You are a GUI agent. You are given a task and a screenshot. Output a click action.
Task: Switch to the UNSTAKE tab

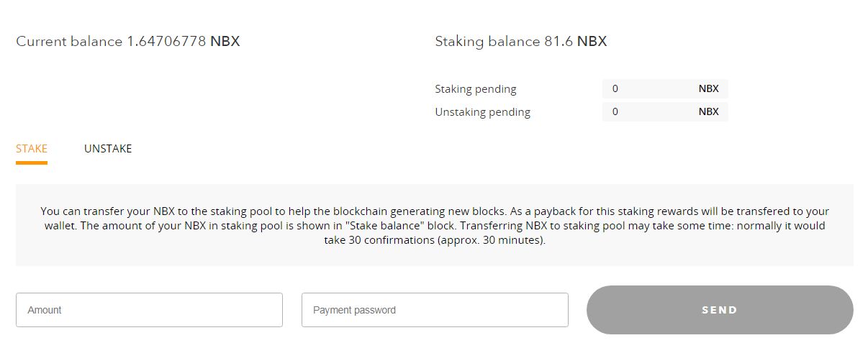point(108,149)
